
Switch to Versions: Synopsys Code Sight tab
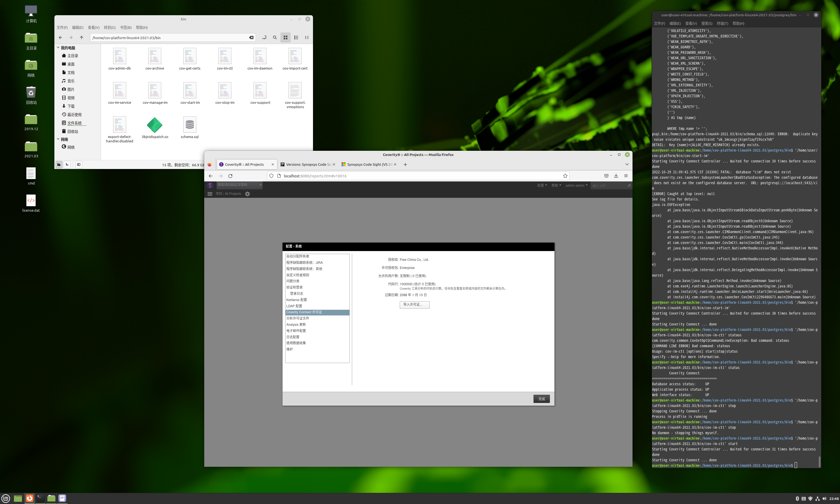(308, 164)
